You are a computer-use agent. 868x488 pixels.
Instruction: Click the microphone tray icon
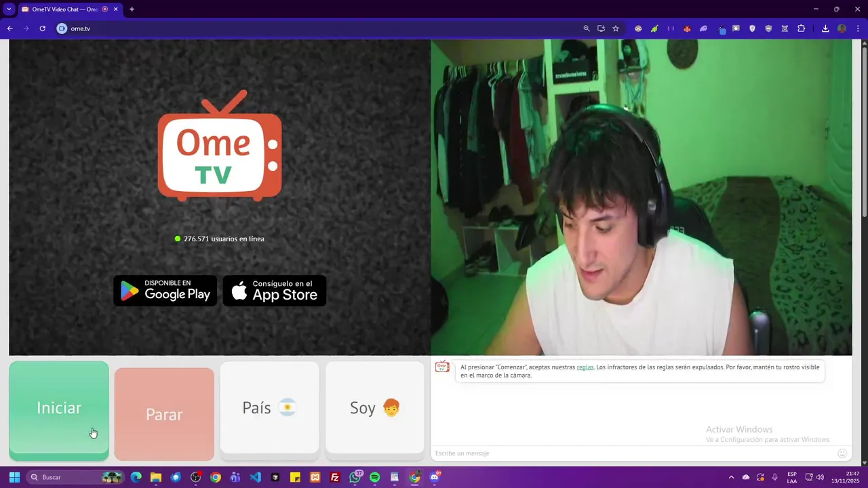coord(774,477)
